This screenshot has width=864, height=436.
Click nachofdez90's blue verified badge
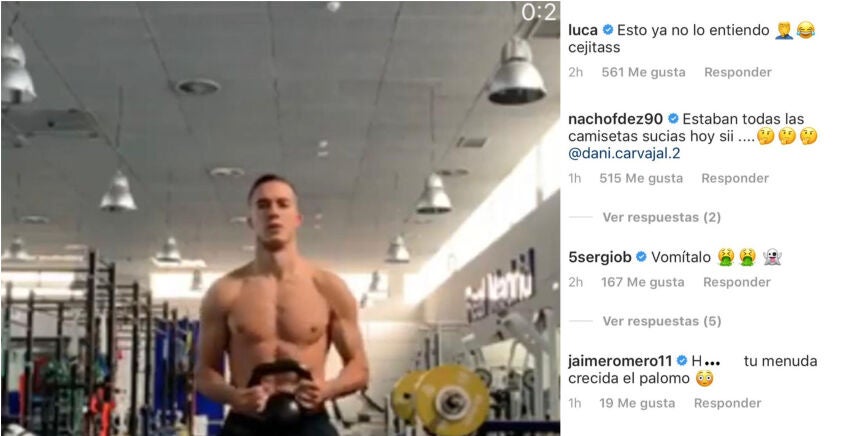coord(673,119)
